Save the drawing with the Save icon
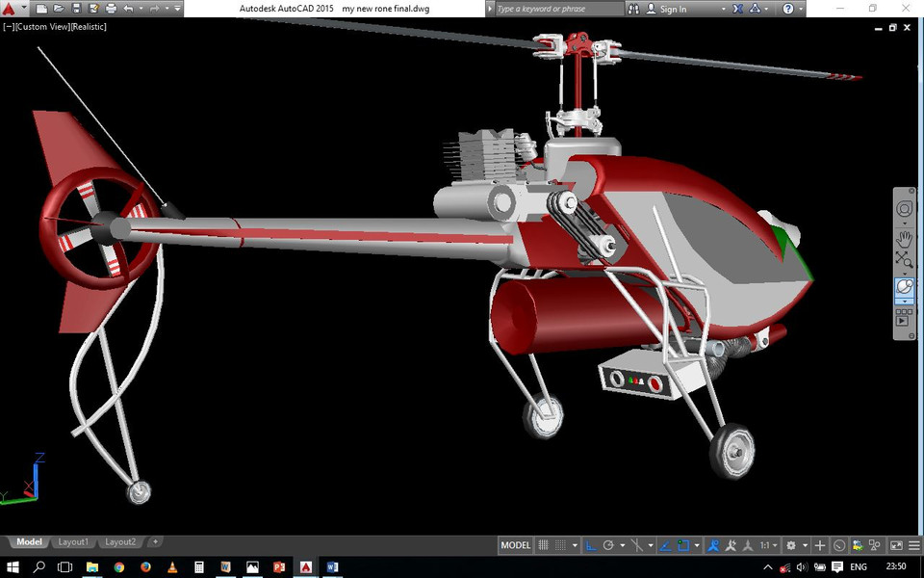924x578 pixels. pyautogui.click(x=77, y=9)
